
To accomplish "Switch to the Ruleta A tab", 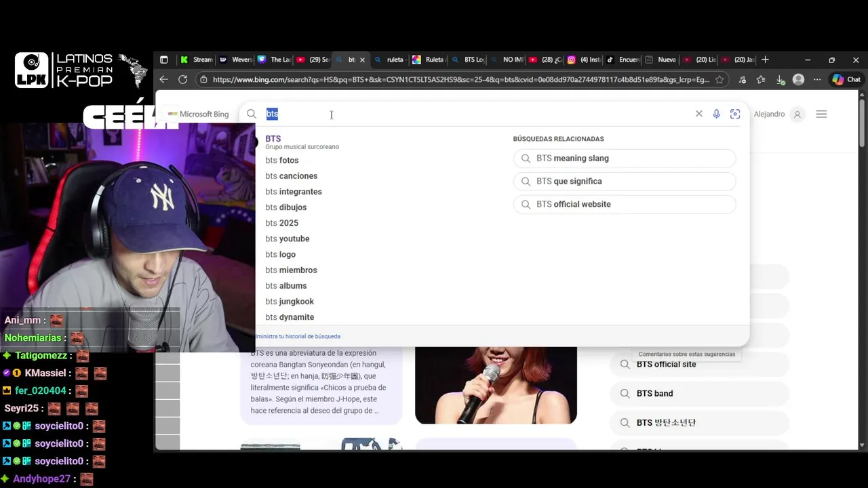I will tap(428, 60).
